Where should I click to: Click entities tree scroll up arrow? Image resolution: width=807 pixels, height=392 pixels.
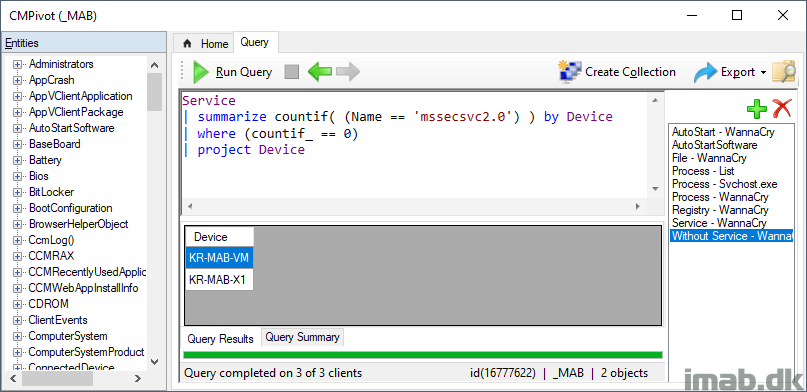pos(154,65)
